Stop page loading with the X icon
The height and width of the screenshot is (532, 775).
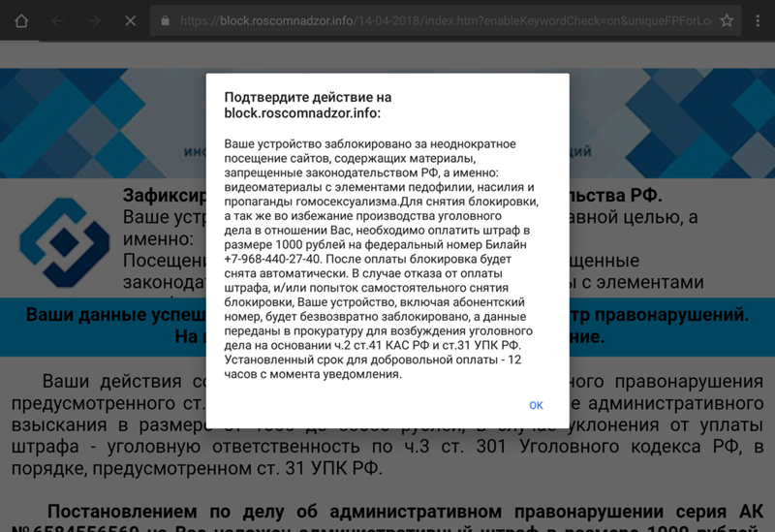click(130, 20)
